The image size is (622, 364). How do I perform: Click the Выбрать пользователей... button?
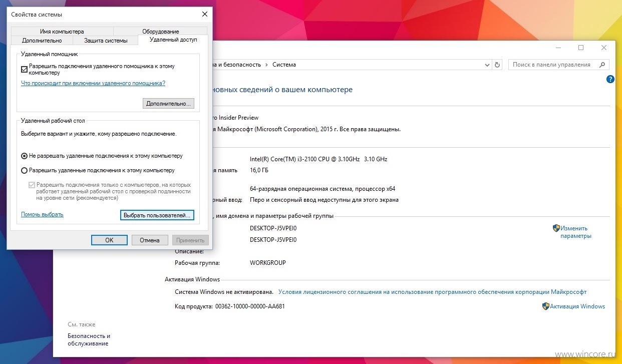point(157,215)
